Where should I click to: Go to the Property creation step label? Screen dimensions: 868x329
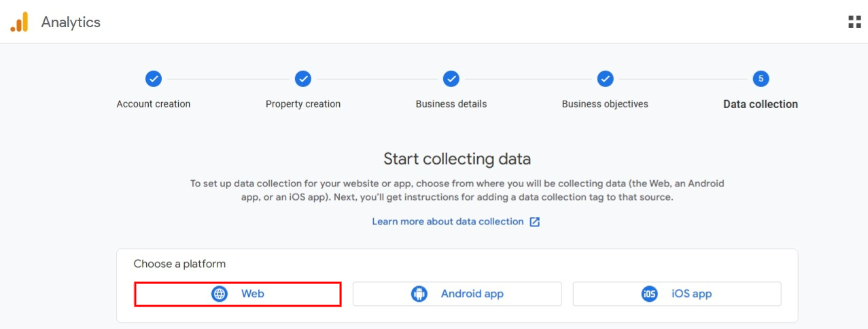click(x=303, y=104)
